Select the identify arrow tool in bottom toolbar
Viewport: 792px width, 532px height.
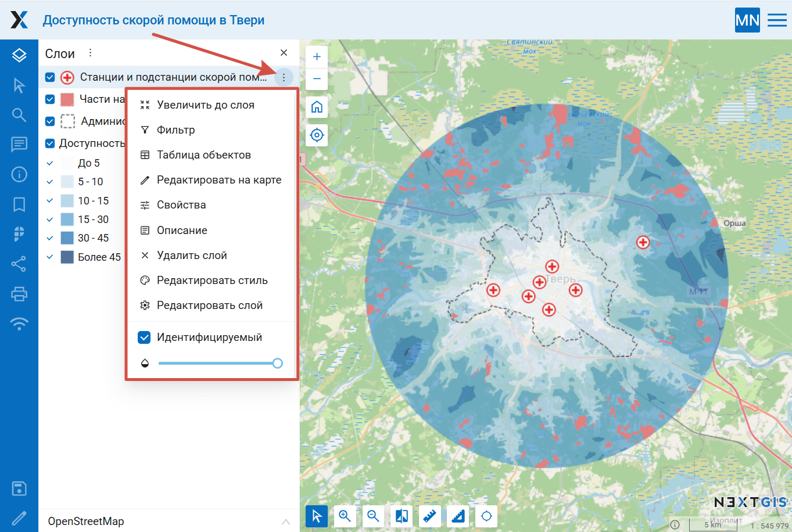pos(317,516)
